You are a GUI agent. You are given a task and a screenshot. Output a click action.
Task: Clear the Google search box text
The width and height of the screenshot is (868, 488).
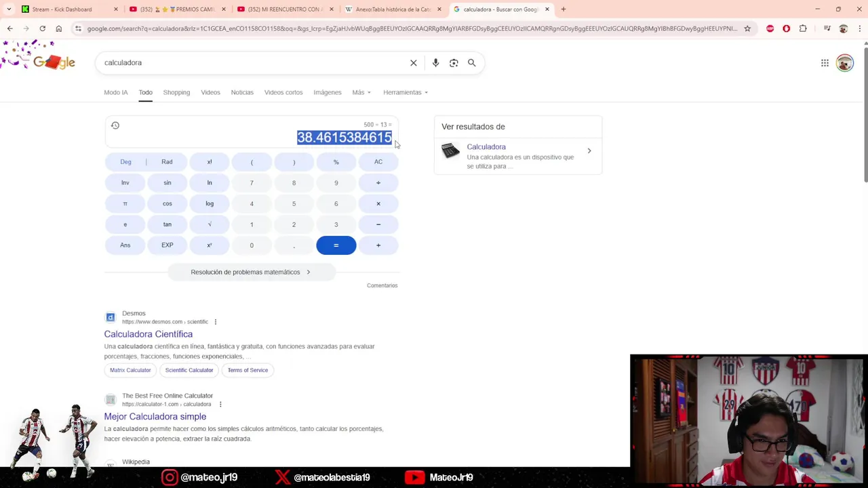(414, 62)
